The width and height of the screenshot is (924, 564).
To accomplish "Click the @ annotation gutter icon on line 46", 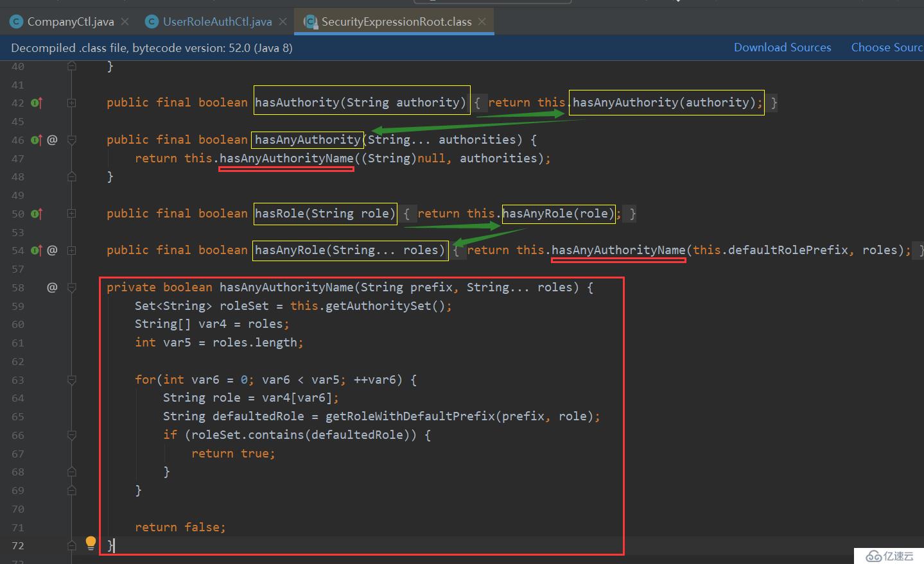I will 52,139.
